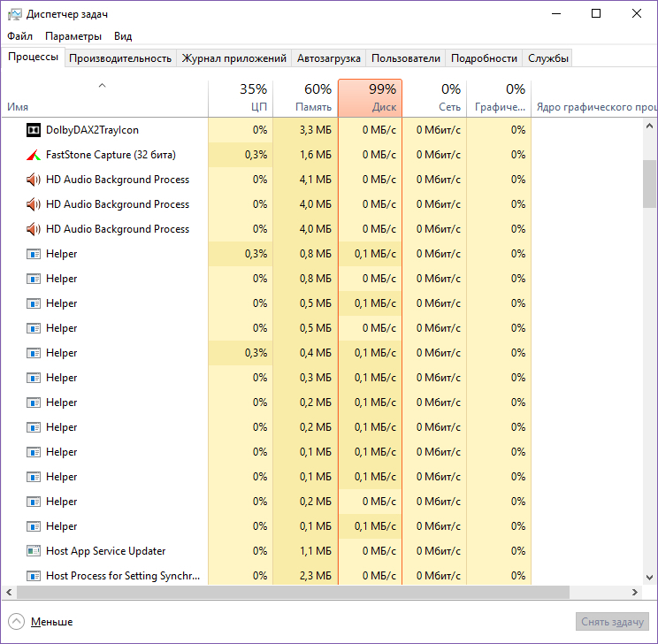658x644 pixels.
Task: Click the Host Process for Setting Synchronization icon
Action: pyautogui.click(x=34, y=576)
